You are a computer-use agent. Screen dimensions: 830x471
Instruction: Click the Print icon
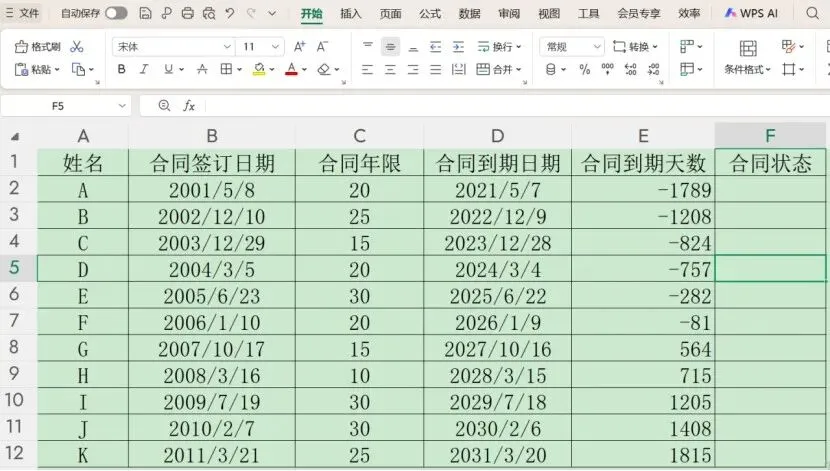(187, 13)
